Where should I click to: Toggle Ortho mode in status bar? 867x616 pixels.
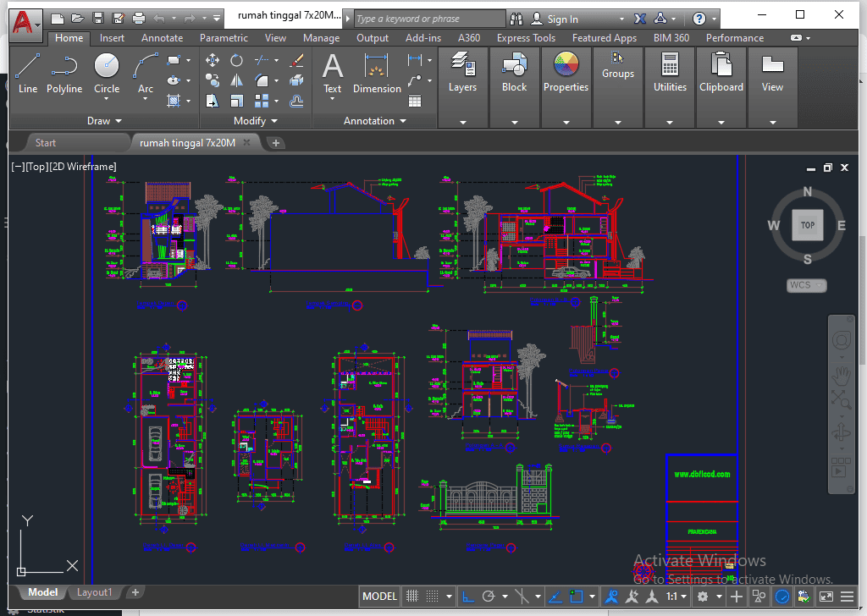467,597
